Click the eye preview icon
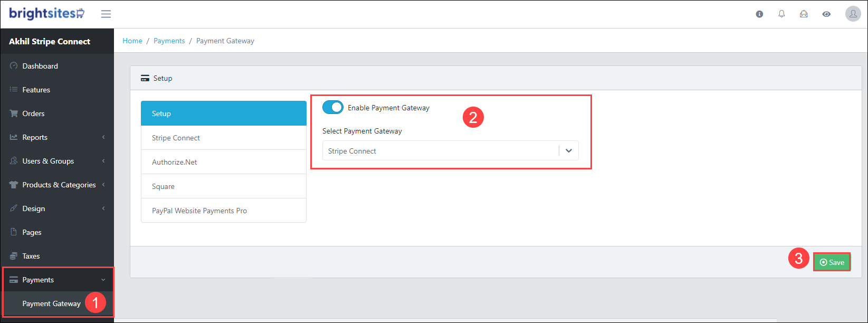The width and height of the screenshot is (868, 323). point(826,14)
